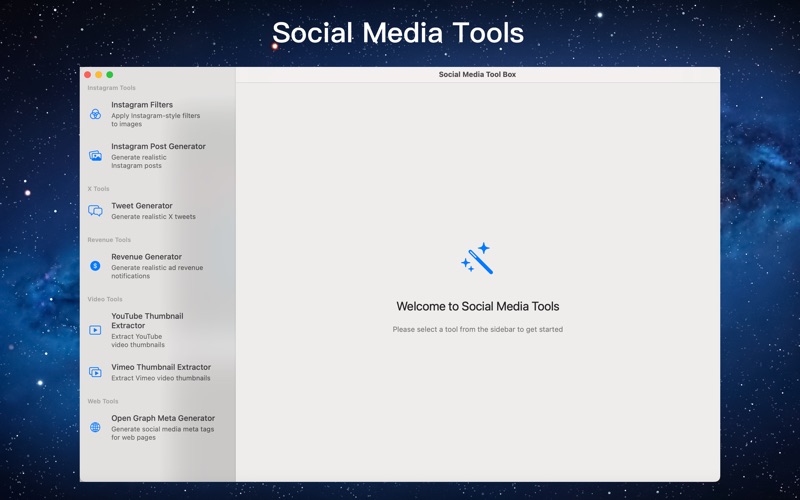The height and width of the screenshot is (500, 800).
Task: Click the Social Media Tool Box title bar
Action: coord(477,75)
